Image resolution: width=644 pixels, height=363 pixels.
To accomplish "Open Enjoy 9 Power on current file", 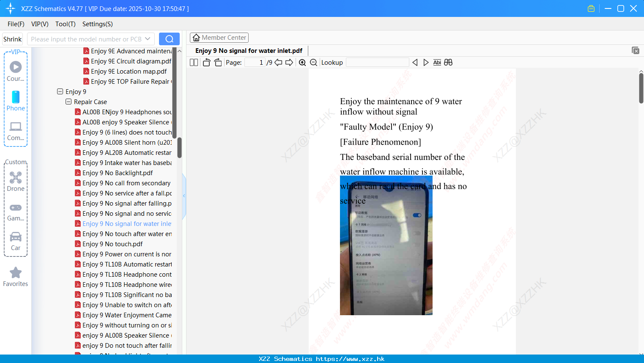I will pyautogui.click(x=123, y=254).
